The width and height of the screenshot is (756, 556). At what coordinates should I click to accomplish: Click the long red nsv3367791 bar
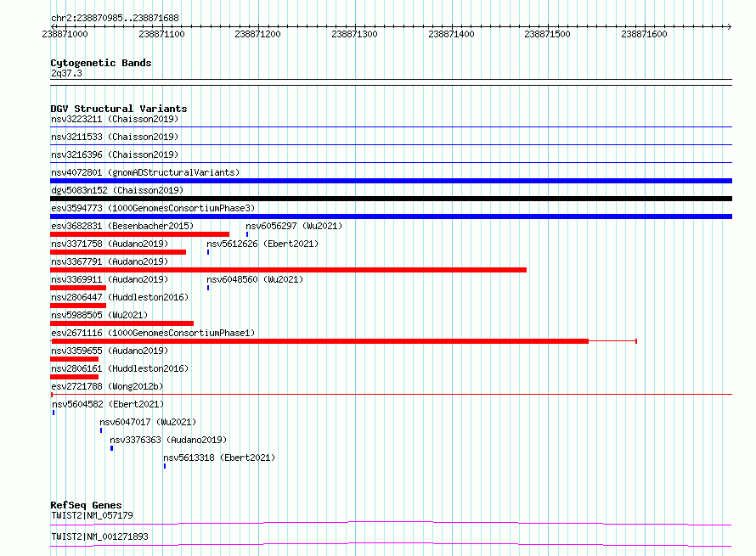point(288,270)
